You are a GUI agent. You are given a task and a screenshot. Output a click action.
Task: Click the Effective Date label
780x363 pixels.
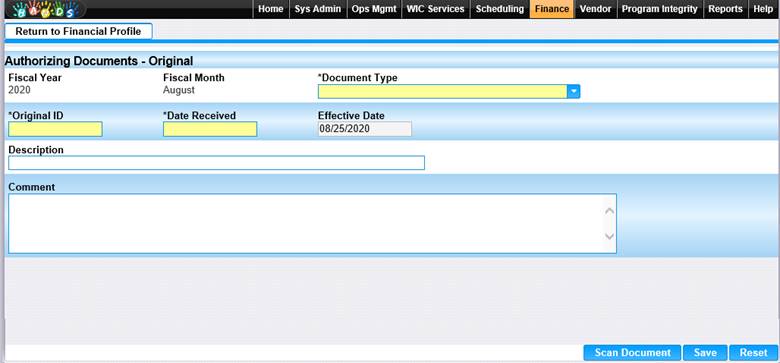click(351, 115)
